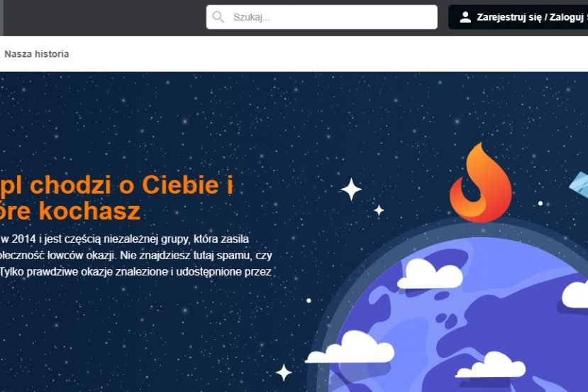Screen dimensions: 588x392
Task: Click the white dot right of the flame
Action: 540,203
